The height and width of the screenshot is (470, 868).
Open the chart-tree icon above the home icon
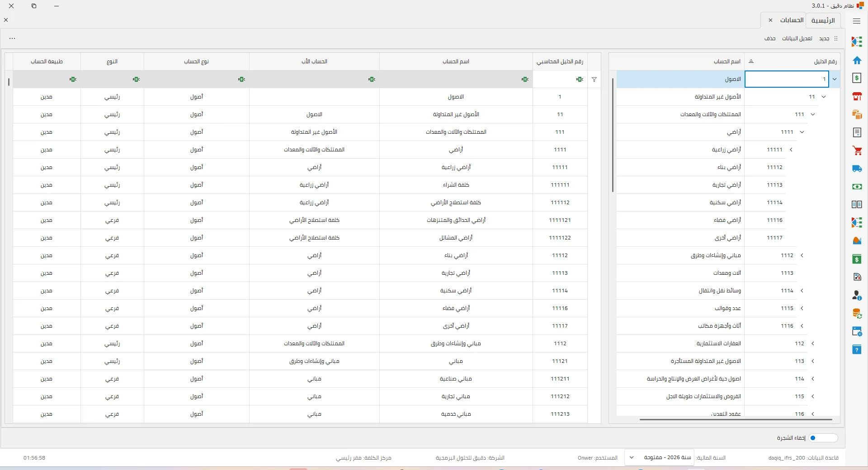click(x=857, y=42)
